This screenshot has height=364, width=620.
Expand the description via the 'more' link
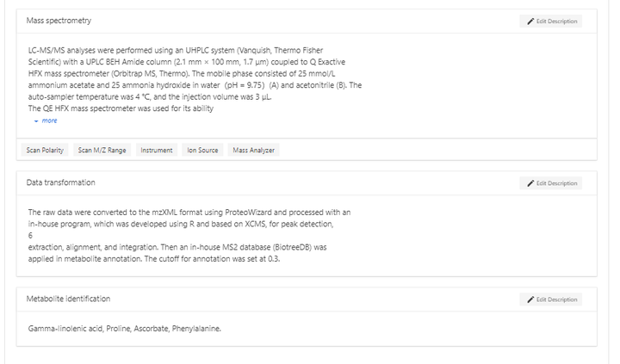point(49,121)
